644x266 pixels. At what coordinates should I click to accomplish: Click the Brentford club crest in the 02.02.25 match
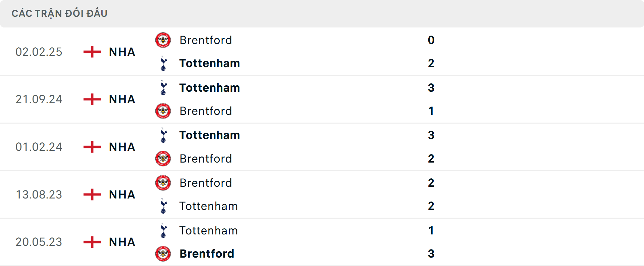(163, 40)
